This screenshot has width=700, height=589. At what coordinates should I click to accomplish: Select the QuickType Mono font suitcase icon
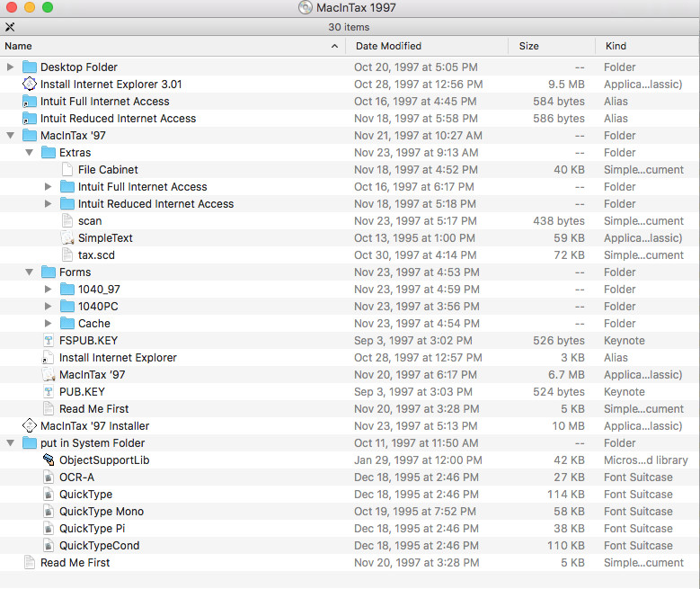click(49, 512)
